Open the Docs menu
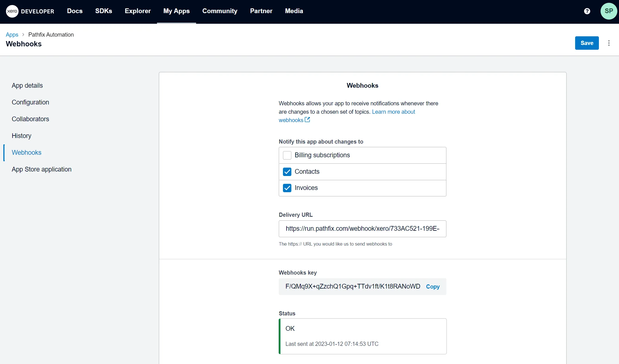 tap(75, 11)
